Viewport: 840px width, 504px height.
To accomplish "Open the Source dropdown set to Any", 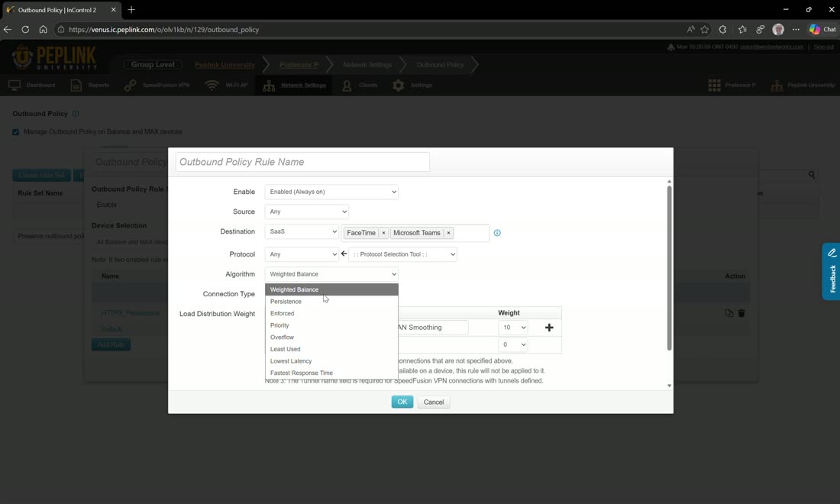I will pyautogui.click(x=307, y=212).
